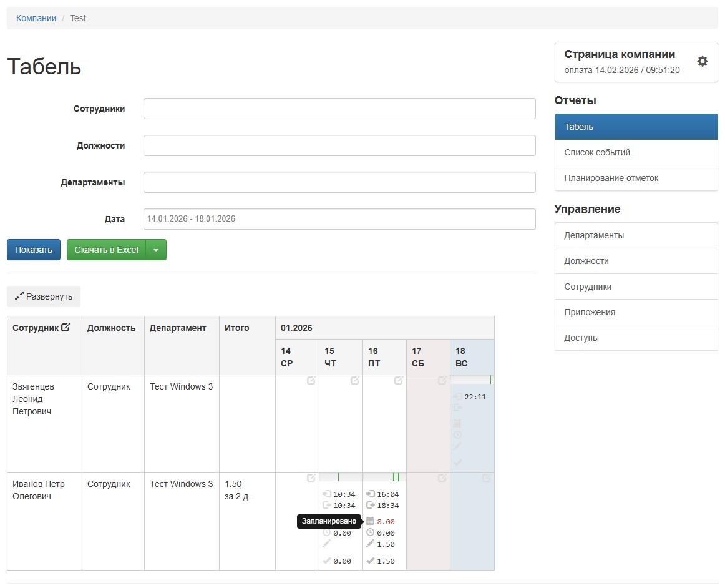This screenshot has width=725, height=588.
Task: Click the Friday activity timeline bar for Иванов
Action: (384, 478)
